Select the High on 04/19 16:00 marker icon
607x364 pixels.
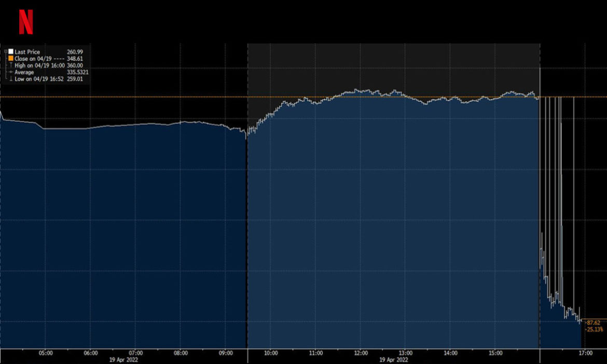pos(10,65)
